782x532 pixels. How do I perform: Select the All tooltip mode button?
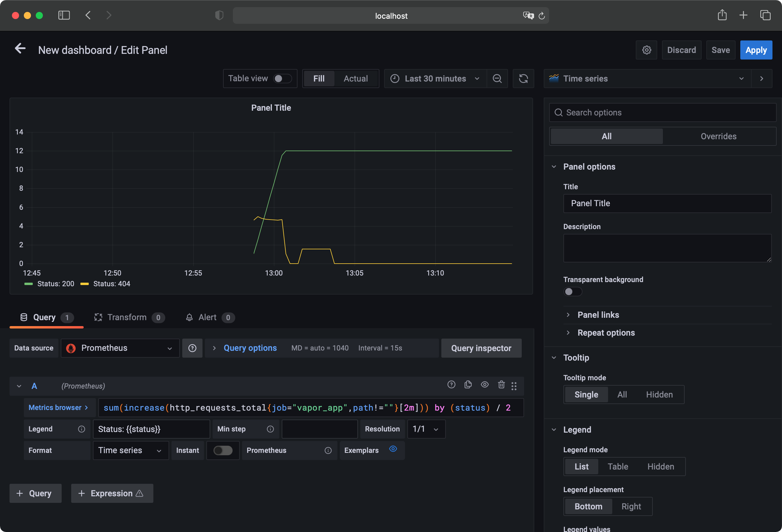pyautogui.click(x=622, y=394)
